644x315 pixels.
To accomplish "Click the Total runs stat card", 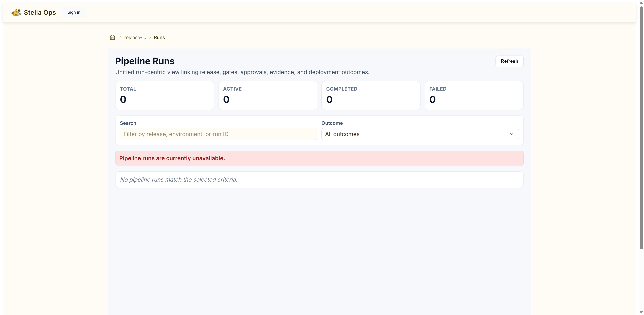I will (165, 95).
